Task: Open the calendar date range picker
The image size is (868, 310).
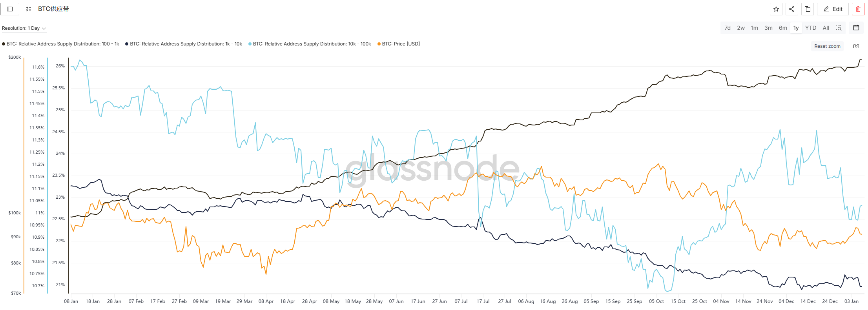Action: [x=856, y=28]
